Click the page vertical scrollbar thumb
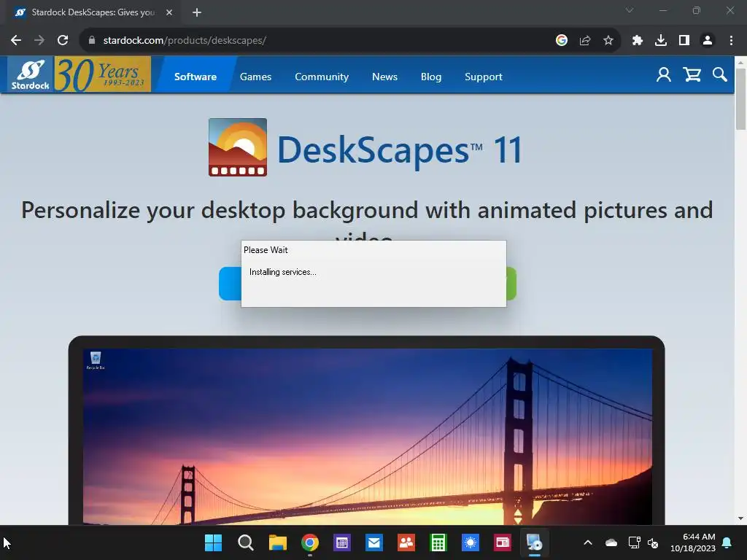This screenshot has height=560, width=747. tap(740, 98)
